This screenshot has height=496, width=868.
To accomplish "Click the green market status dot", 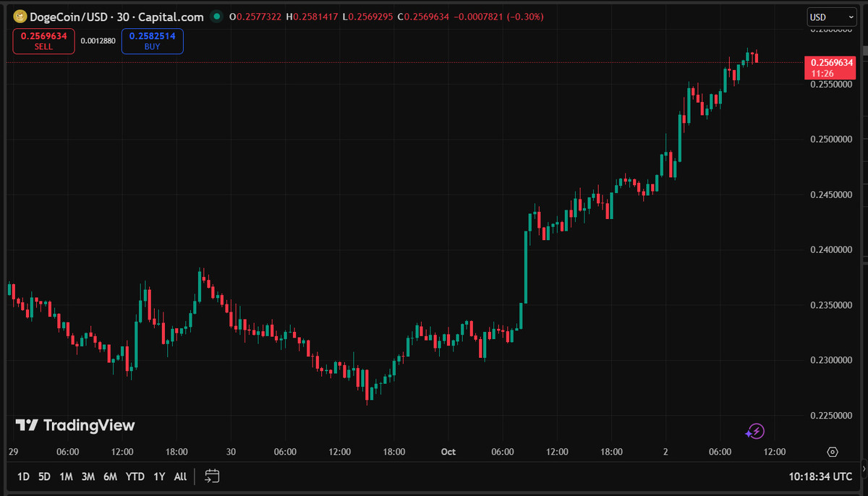I will [216, 17].
